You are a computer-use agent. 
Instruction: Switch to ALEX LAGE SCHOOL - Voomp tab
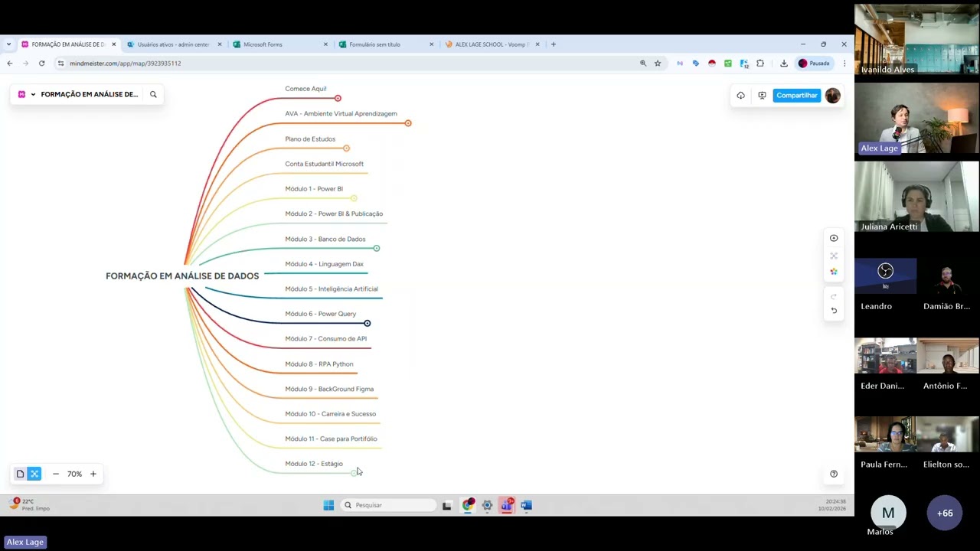492,44
